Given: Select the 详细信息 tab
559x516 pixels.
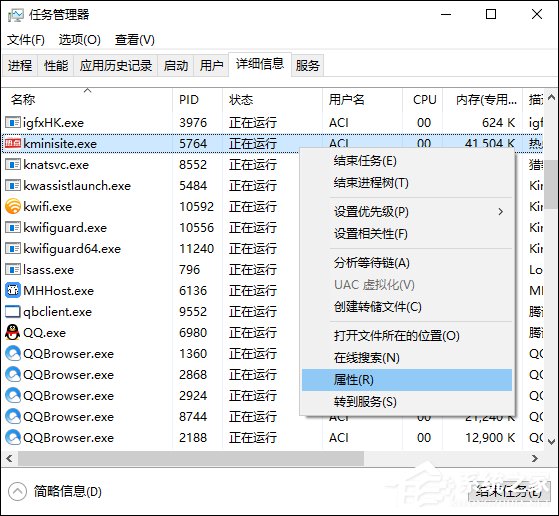Looking at the screenshot, I should 260,64.
